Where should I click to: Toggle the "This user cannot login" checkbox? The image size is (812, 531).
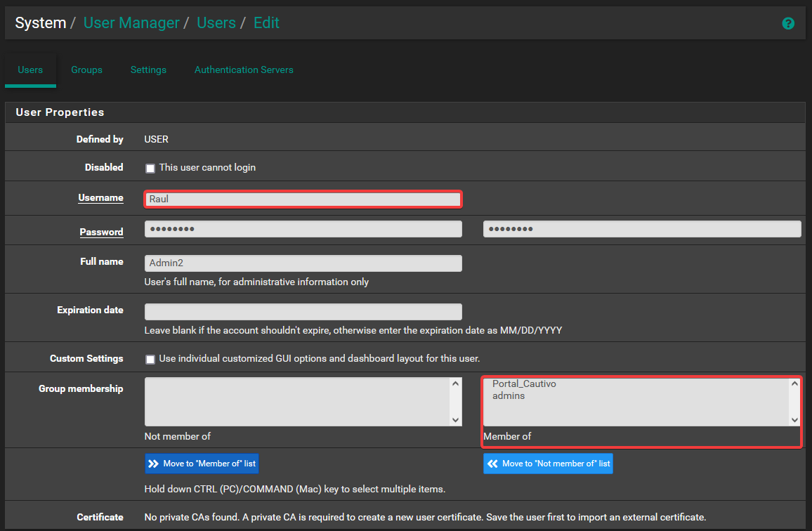(150, 169)
